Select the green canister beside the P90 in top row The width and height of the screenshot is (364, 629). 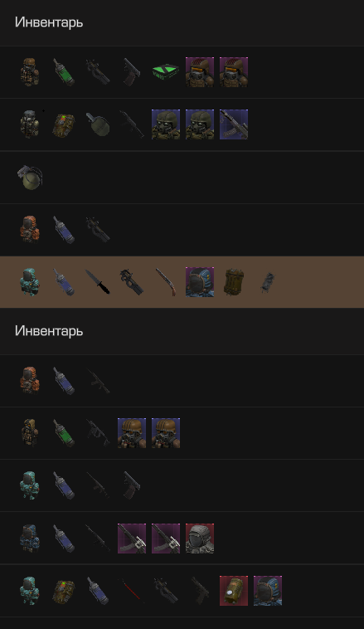click(x=64, y=72)
